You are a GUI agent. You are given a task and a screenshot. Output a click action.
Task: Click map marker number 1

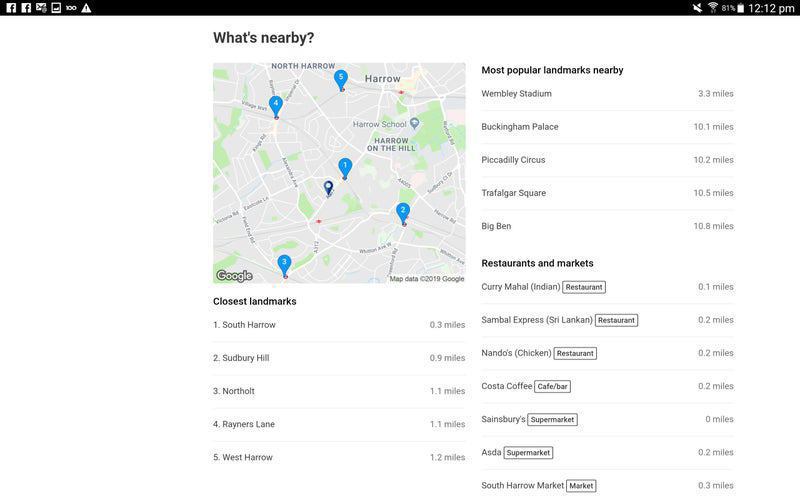pos(345,167)
